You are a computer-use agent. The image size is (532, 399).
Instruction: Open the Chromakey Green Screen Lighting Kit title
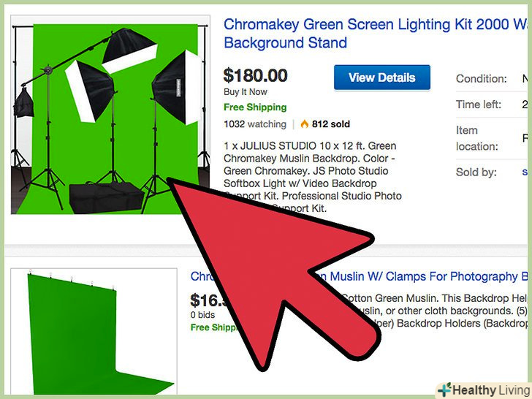click(x=376, y=34)
